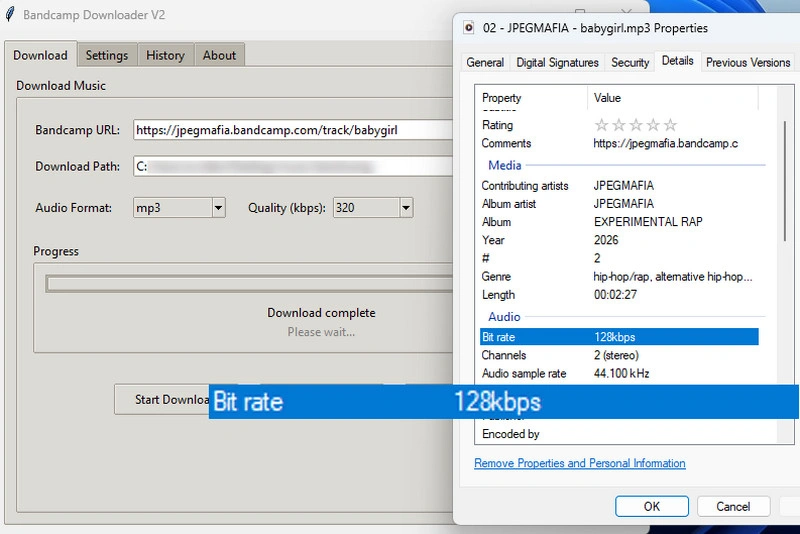Click the Genre value hip-hop/rap

(x=672, y=276)
